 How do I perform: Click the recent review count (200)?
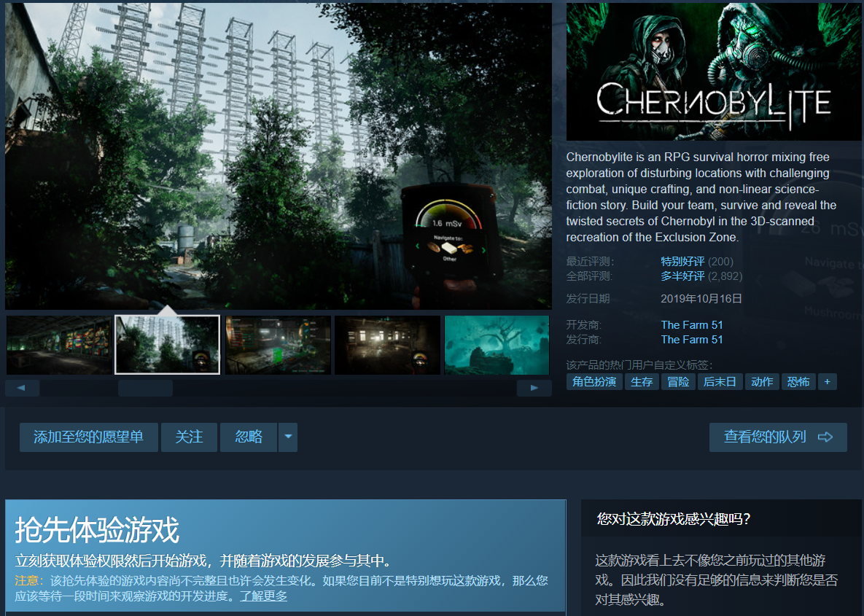pos(721,262)
